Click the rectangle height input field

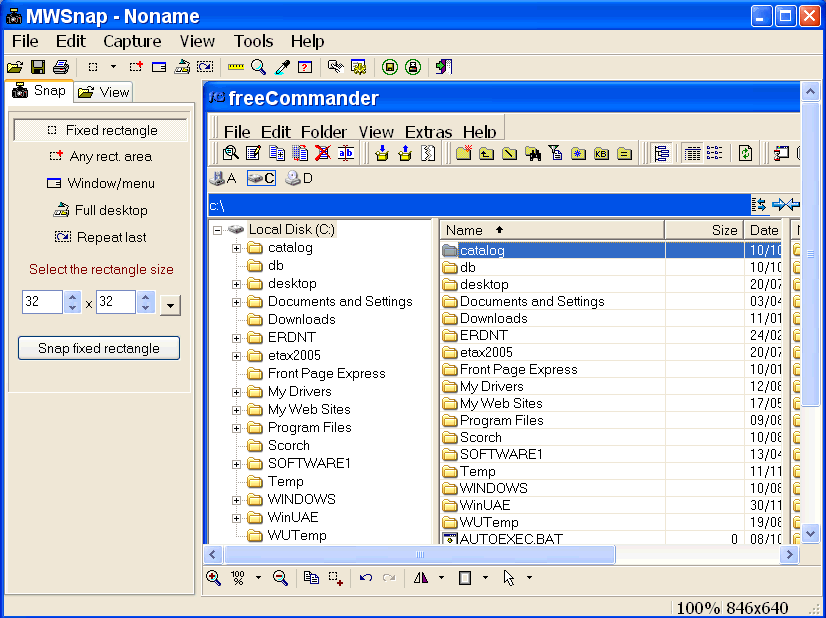tap(115, 302)
